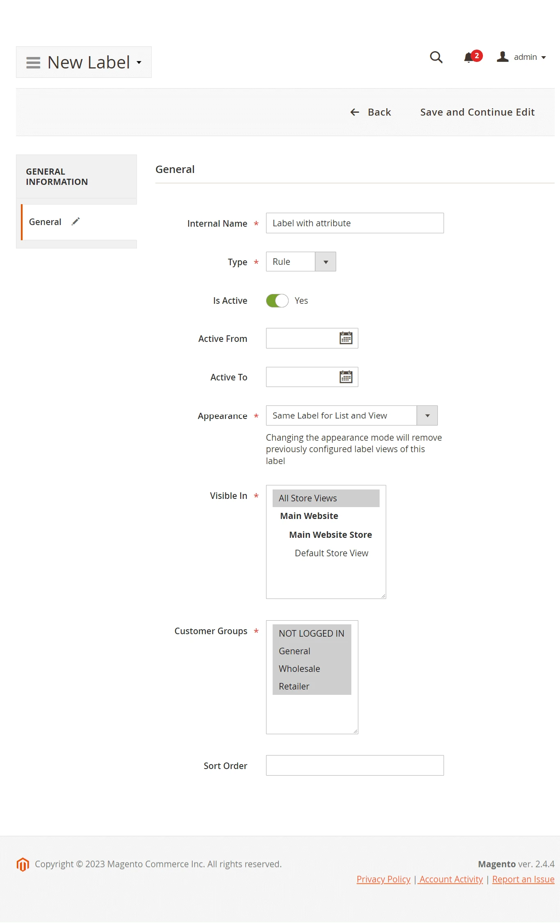Click the pencil icon beside General
Viewport: 560px width, 924px height.
[76, 222]
